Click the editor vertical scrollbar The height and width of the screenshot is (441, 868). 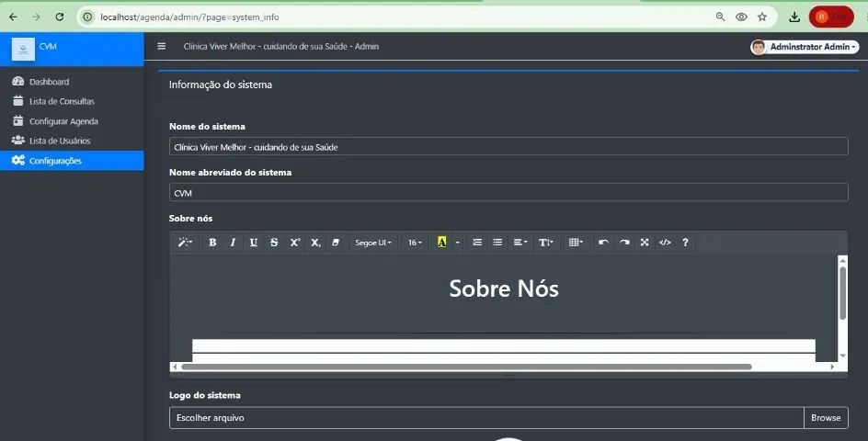click(842, 293)
